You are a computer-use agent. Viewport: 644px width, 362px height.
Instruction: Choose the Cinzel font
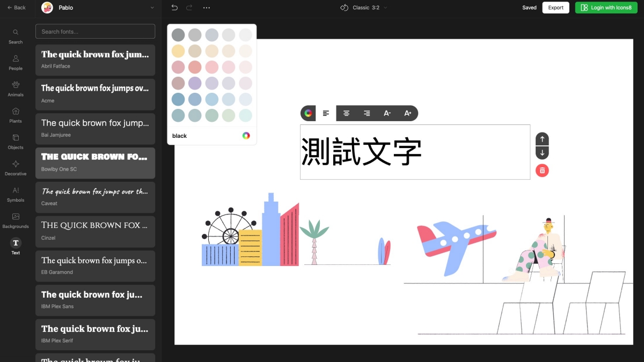[x=95, y=232]
